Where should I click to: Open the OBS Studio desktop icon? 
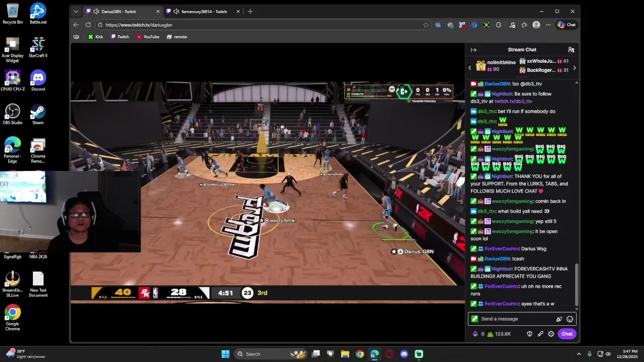click(x=13, y=114)
